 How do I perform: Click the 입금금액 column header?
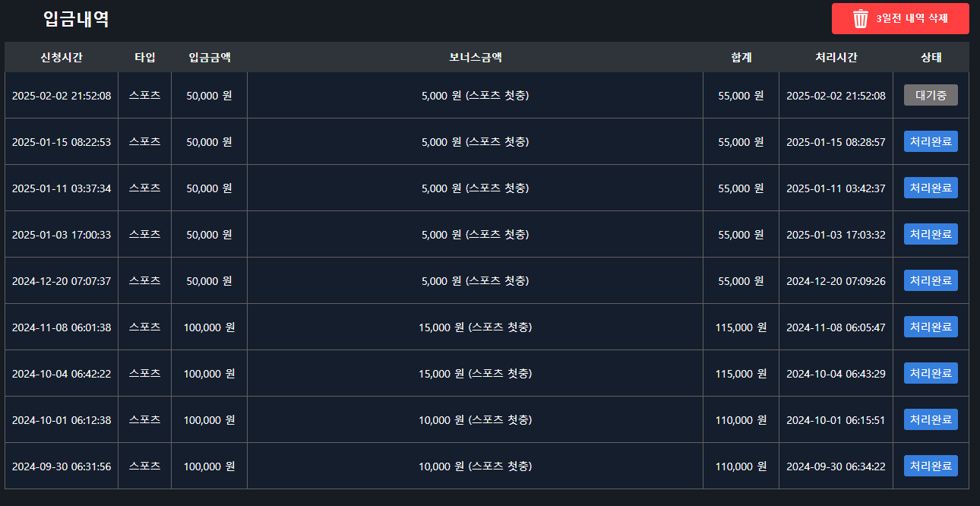coord(209,58)
